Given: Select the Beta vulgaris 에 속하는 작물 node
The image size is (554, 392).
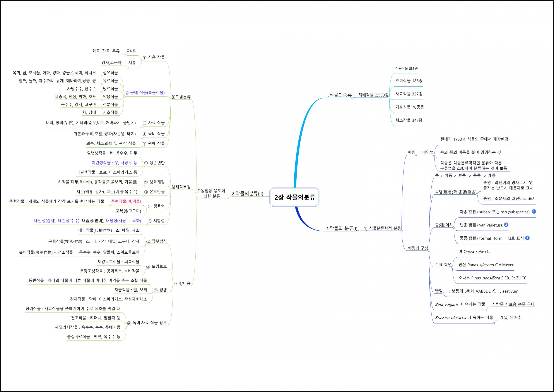Looking at the screenshot, I should pyautogui.click(x=460, y=304).
